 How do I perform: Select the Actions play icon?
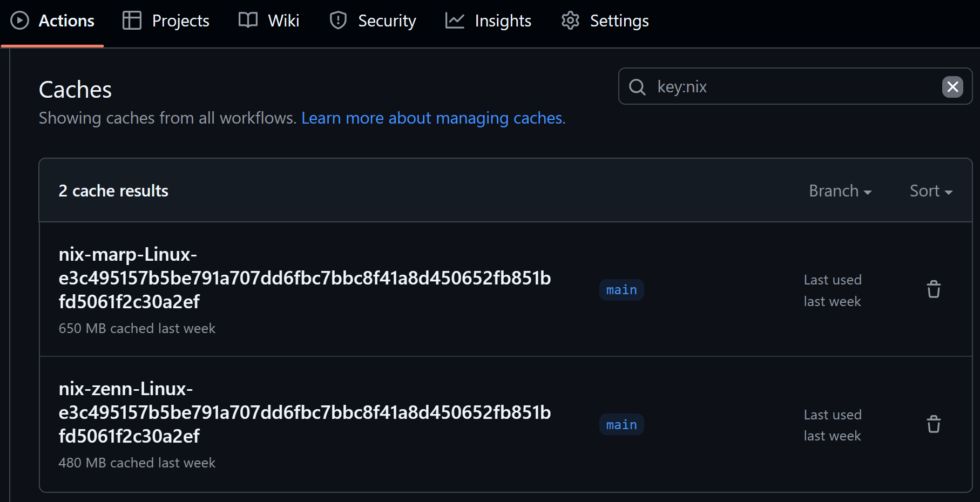point(19,21)
